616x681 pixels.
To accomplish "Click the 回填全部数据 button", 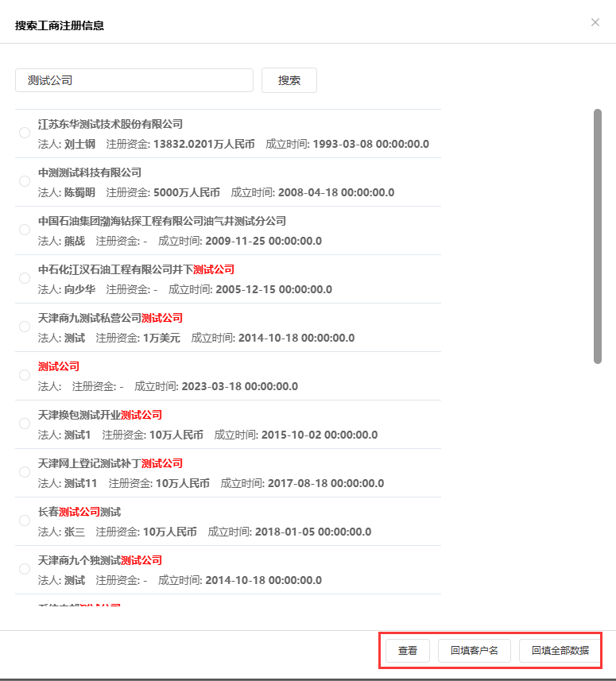I will [560, 650].
